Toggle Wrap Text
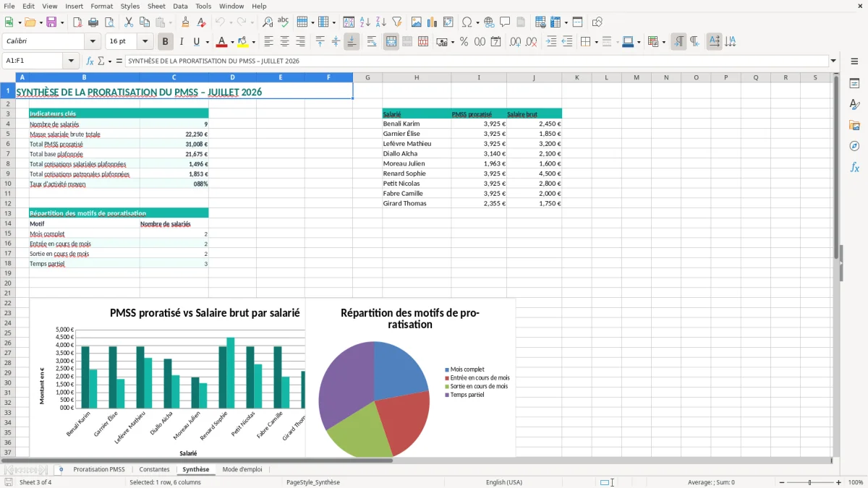The height and width of the screenshot is (488, 868). click(372, 42)
